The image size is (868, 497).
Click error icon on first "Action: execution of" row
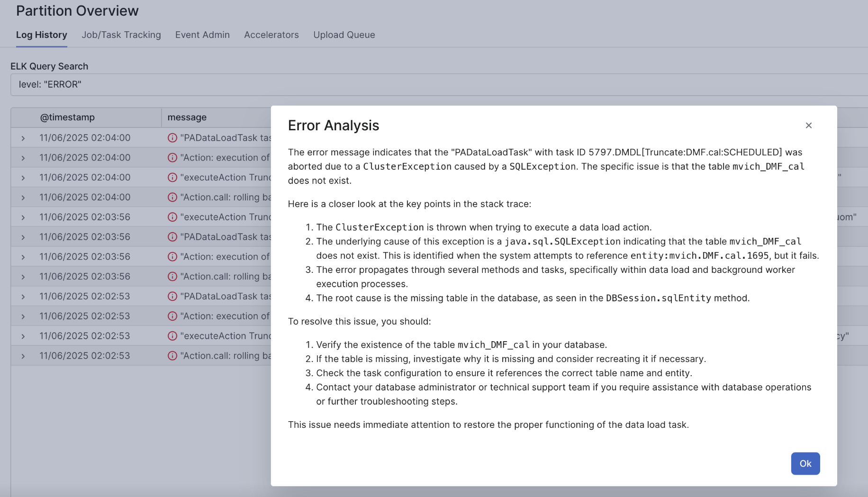[x=172, y=158]
